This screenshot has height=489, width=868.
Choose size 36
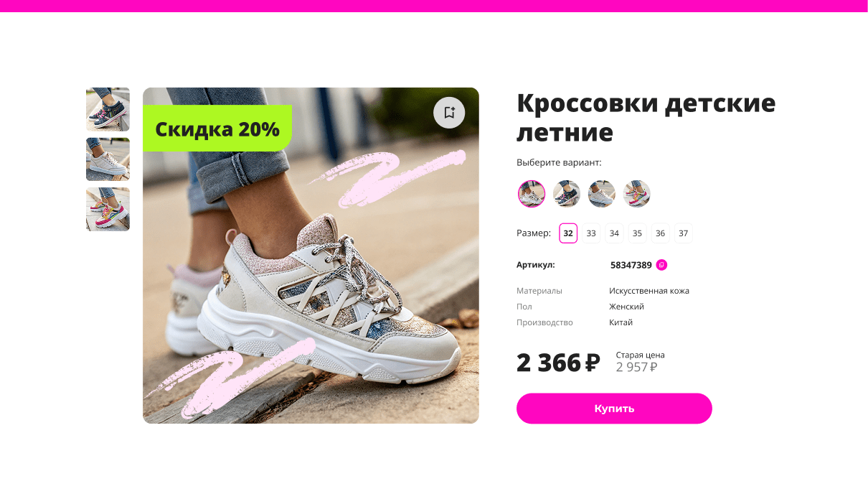click(x=660, y=233)
